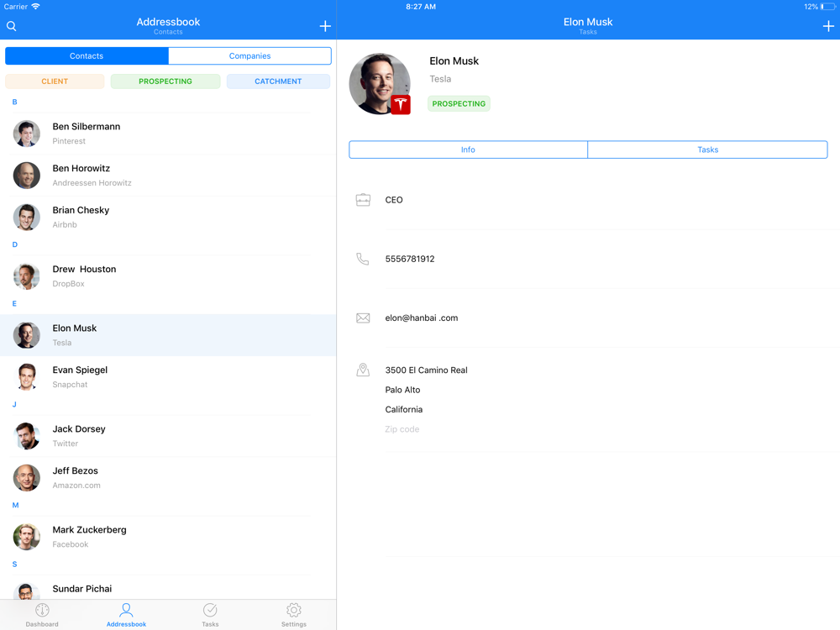Tap the map pin address icon
Image resolution: width=840 pixels, height=630 pixels.
point(363,370)
